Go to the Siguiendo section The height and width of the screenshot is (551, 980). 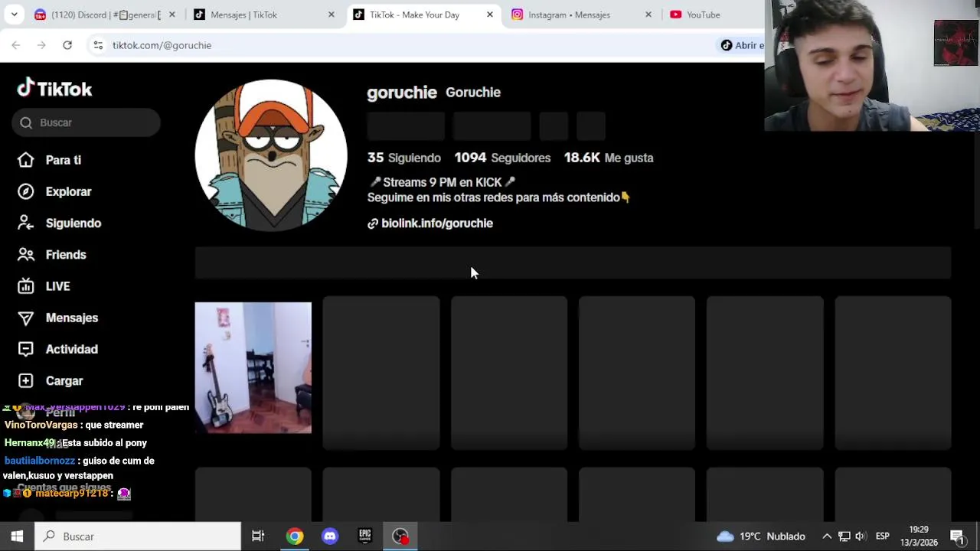73,223
